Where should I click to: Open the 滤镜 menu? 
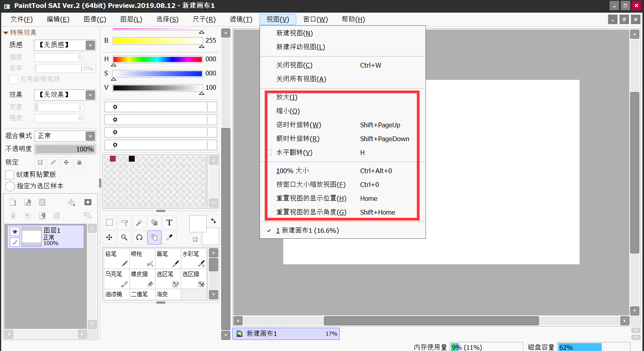241,19
